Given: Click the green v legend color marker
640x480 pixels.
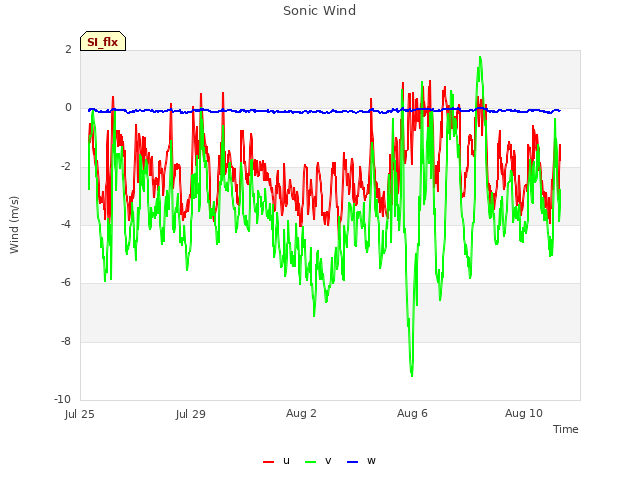Looking at the screenshot, I should pyautogui.click(x=310, y=462).
